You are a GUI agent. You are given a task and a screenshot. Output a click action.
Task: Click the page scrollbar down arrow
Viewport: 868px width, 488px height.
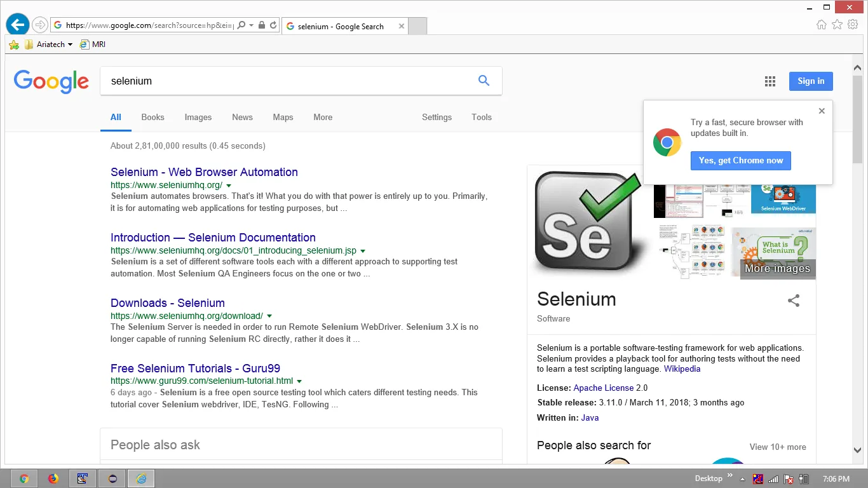[858, 451]
